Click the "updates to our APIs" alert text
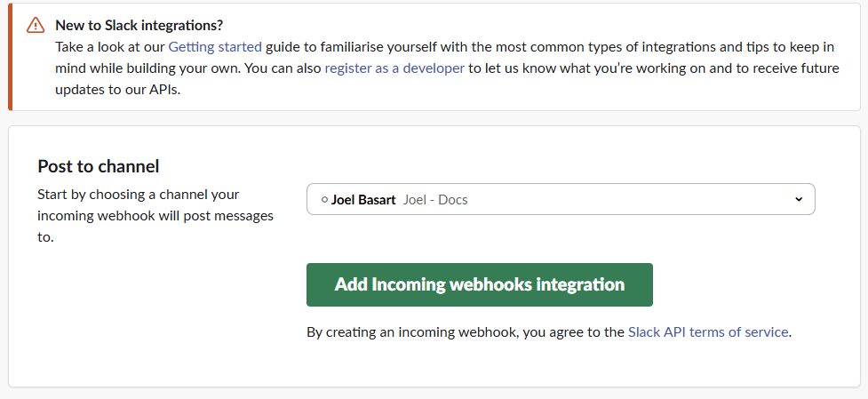The width and height of the screenshot is (868, 399). (118, 90)
